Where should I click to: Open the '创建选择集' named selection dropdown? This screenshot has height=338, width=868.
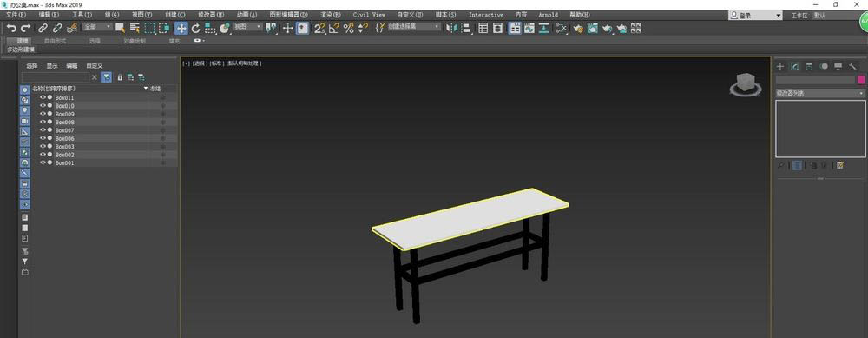coord(413,27)
